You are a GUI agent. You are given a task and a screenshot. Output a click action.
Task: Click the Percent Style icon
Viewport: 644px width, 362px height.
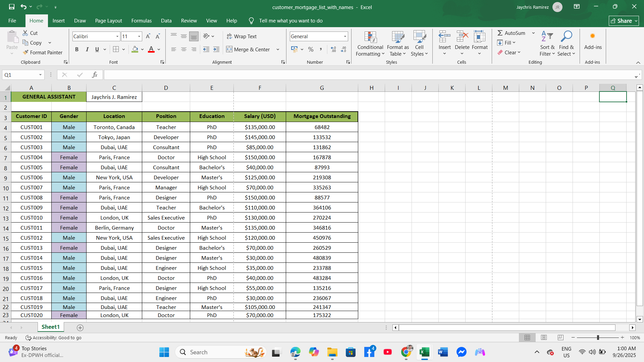click(x=311, y=49)
